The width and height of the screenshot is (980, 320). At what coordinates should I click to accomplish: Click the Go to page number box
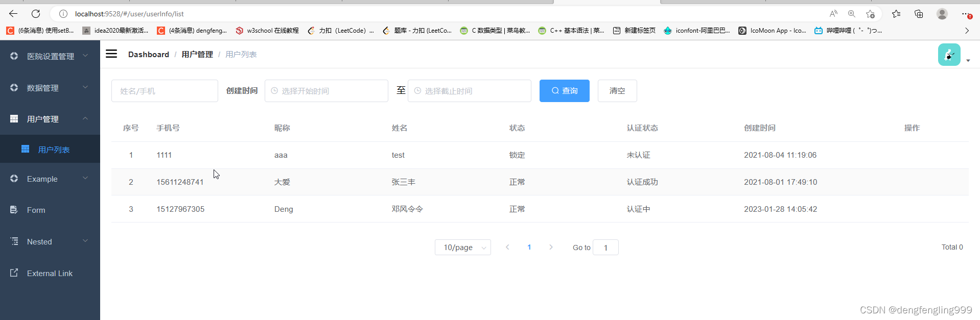605,247
